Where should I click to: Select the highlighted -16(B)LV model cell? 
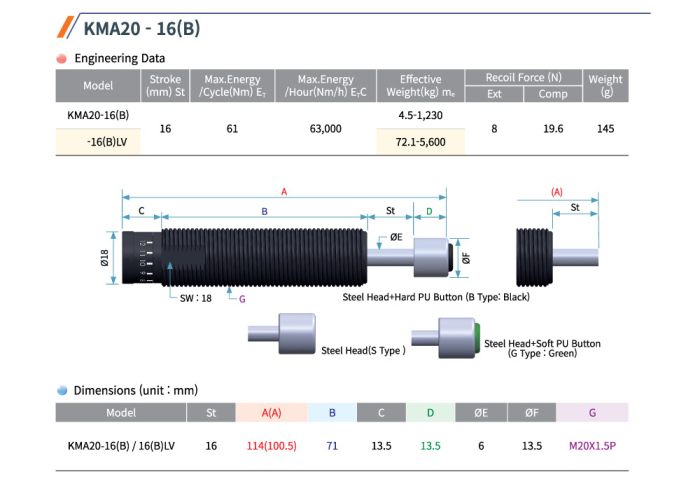pos(98,142)
